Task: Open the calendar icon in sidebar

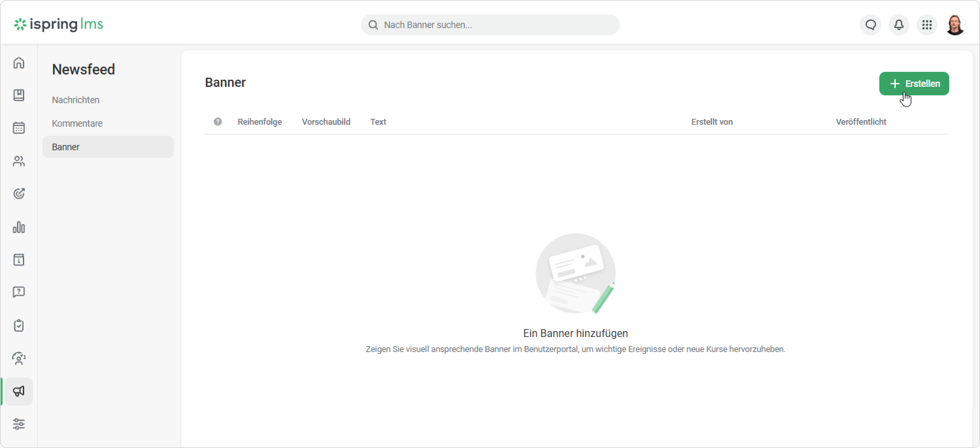Action: pyautogui.click(x=19, y=128)
